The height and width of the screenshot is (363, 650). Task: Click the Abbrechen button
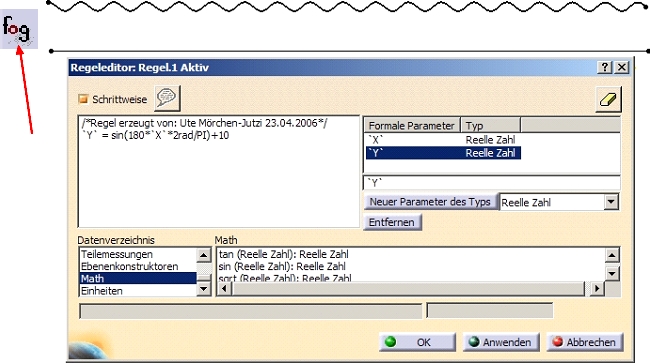(585, 342)
